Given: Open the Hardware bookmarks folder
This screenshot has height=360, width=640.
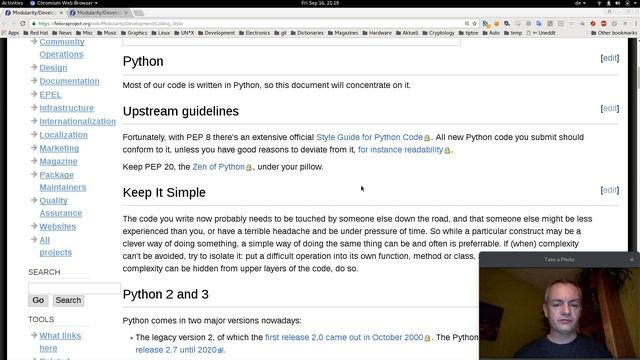Looking at the screenshot, I should click(377, 33).
